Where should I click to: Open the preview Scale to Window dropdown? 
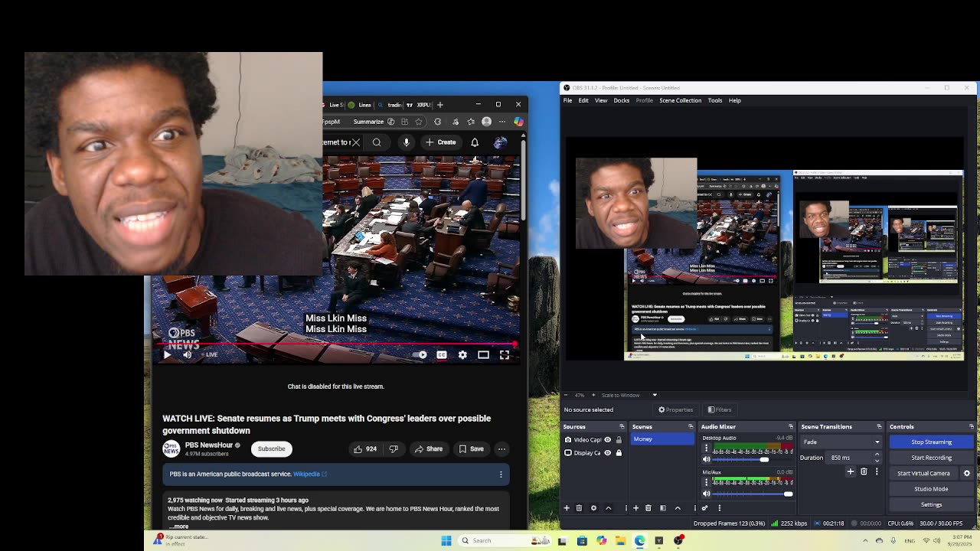click(629, 395)
